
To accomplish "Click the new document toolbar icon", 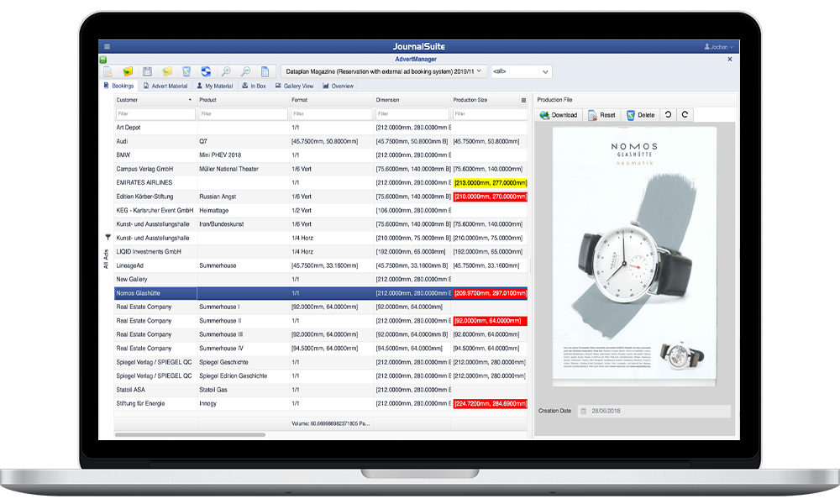I will (x=108, y=72).
